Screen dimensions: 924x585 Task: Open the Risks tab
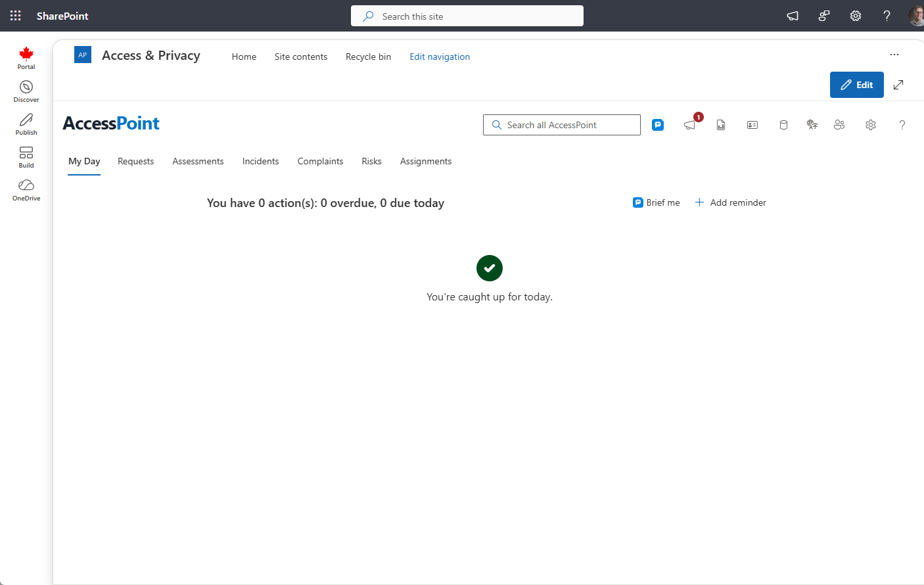click(x=371, y=161)
